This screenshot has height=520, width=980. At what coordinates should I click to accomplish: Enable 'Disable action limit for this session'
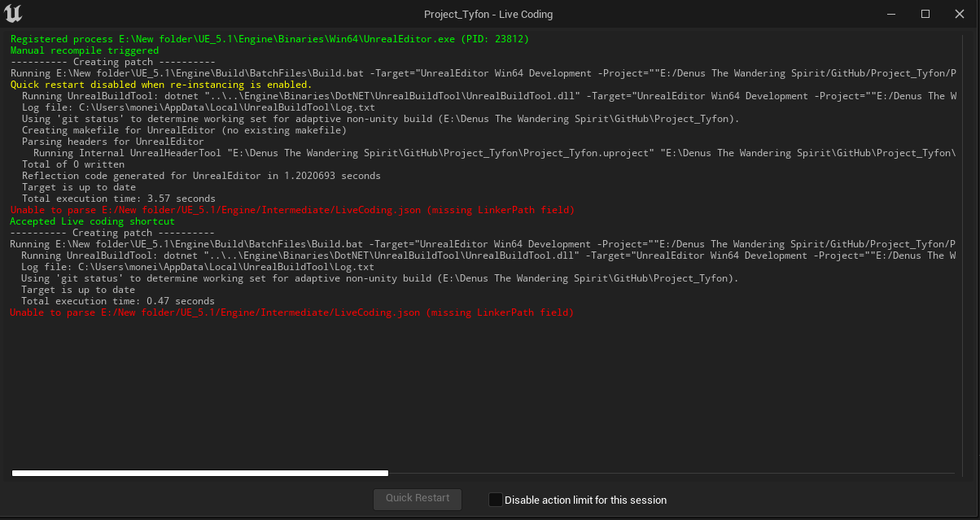496,500
